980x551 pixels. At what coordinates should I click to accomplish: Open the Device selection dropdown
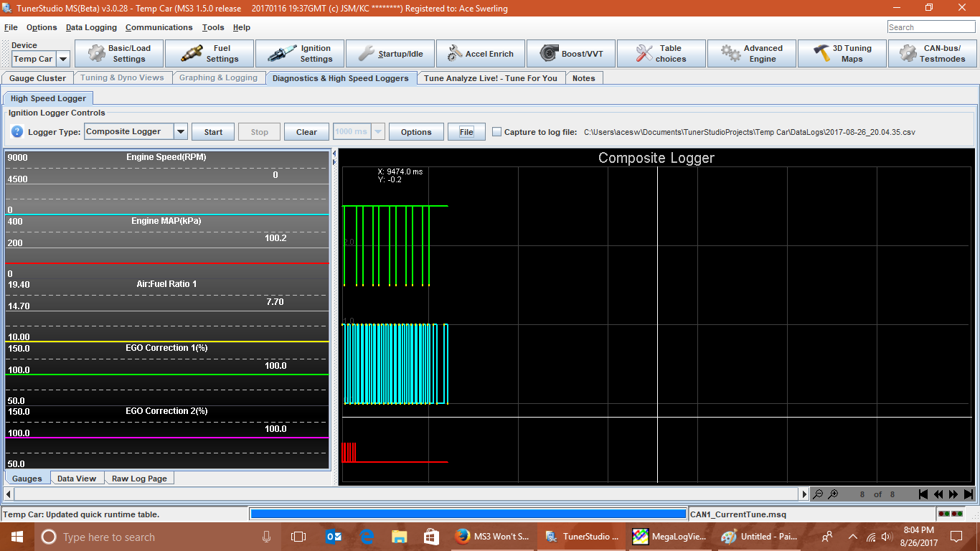coord(62,60)
